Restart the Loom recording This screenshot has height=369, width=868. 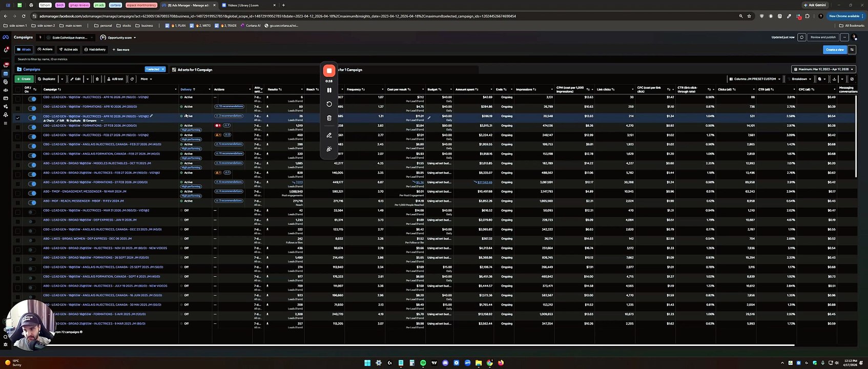point(329,104)
